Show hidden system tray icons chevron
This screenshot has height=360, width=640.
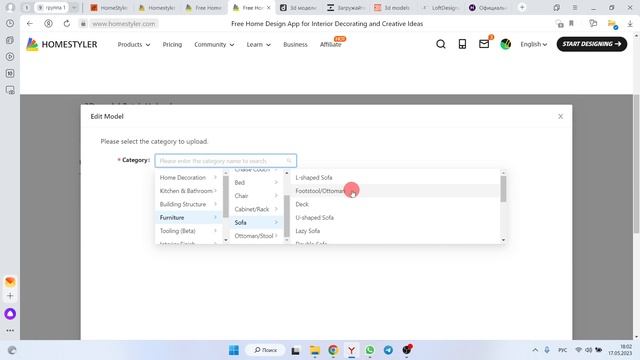(x=535, y=350)
